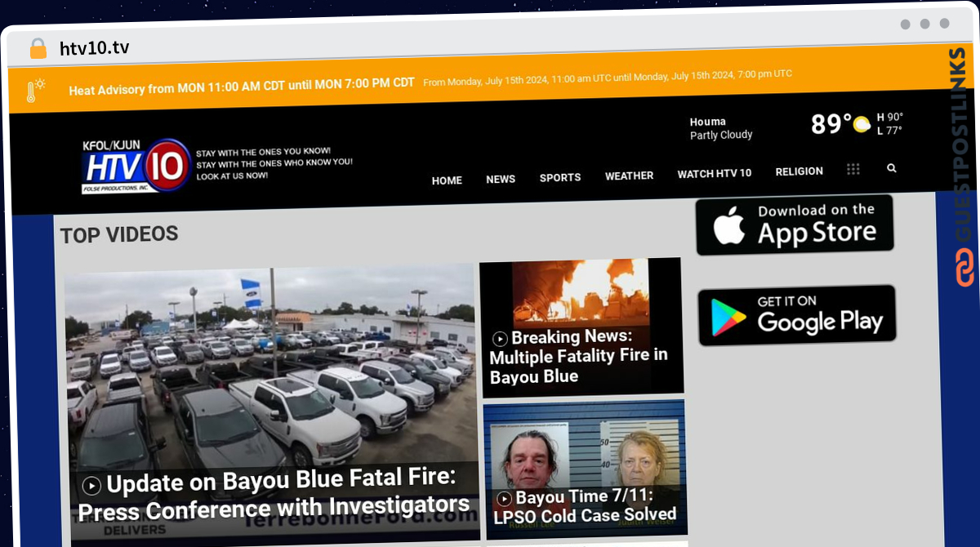Play the Bayou Time 7/11 video icon
980x547 pixels.
pos(504,498)
